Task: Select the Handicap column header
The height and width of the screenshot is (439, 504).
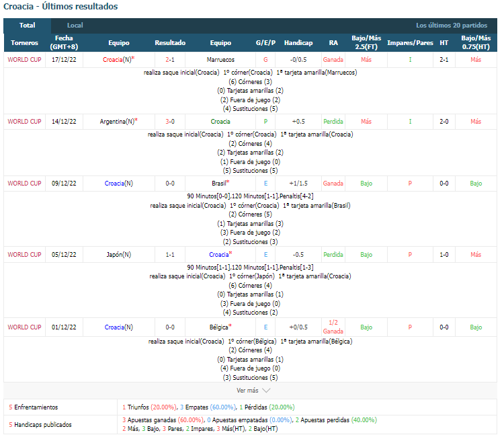Action: click(298, 43)
